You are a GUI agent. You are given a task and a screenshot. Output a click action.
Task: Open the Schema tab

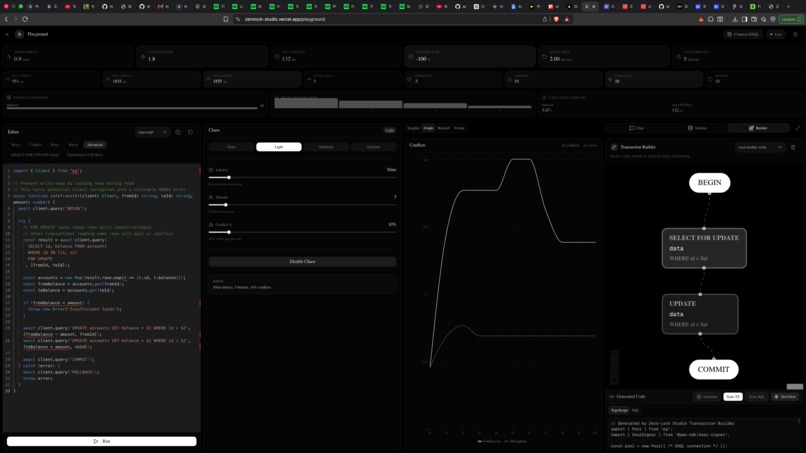pyautogui.click(x=698, y=128)
